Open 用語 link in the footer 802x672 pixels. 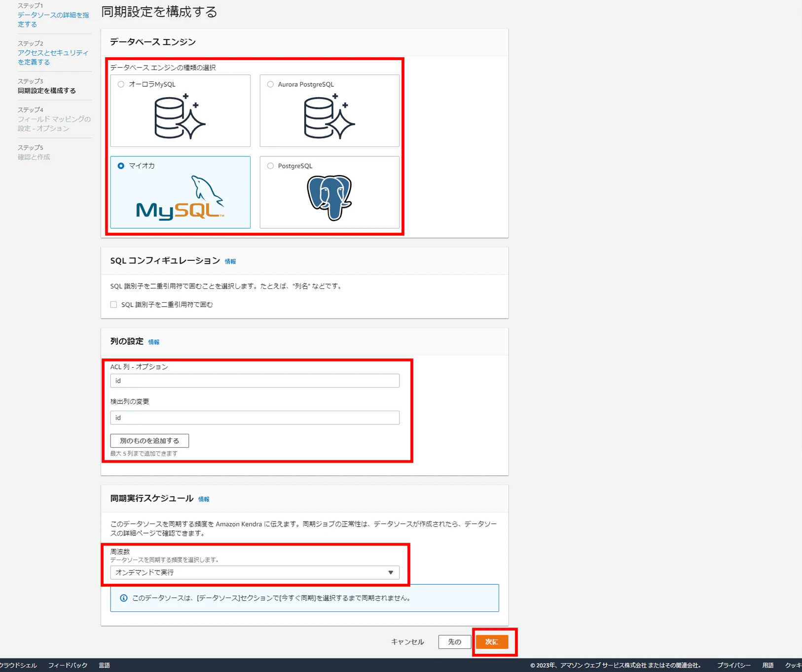coord(768,666)
